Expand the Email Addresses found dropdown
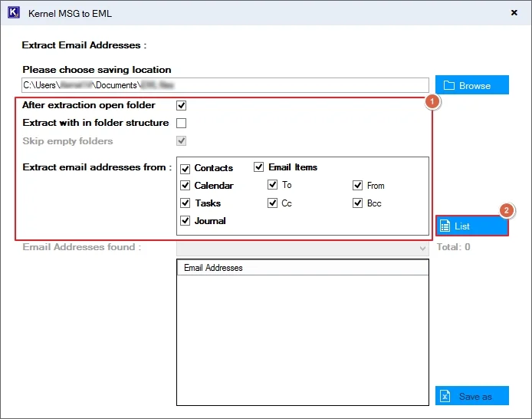532x419 pixels. [x=422, y=248]
